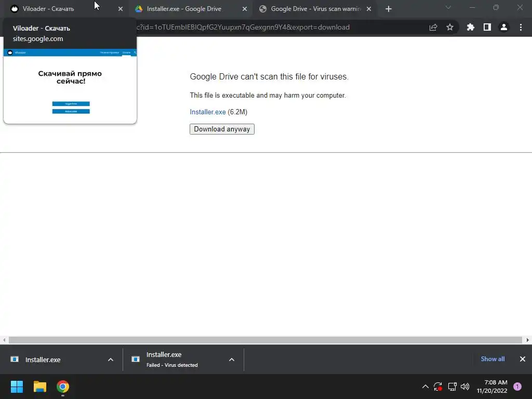Open the Installer.exe file link

coord(208,112)
